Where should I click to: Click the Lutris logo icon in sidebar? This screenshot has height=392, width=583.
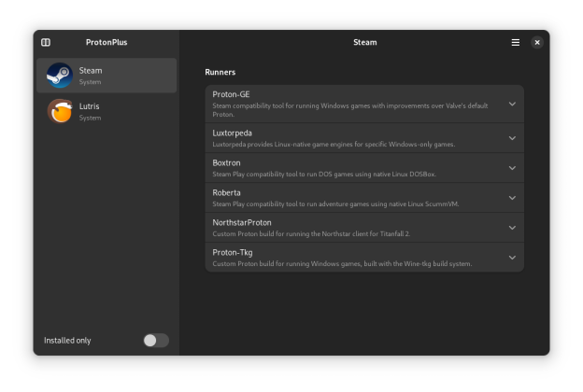(x=59, y=111)
